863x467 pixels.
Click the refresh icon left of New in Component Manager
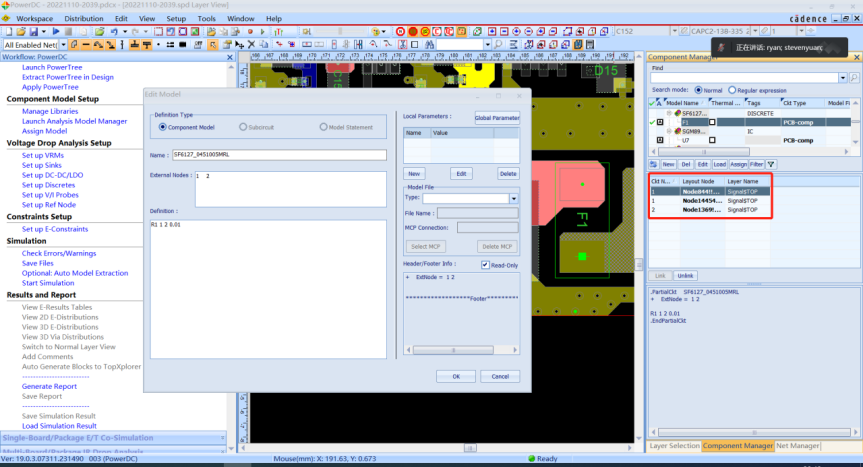tap(653, 164)
